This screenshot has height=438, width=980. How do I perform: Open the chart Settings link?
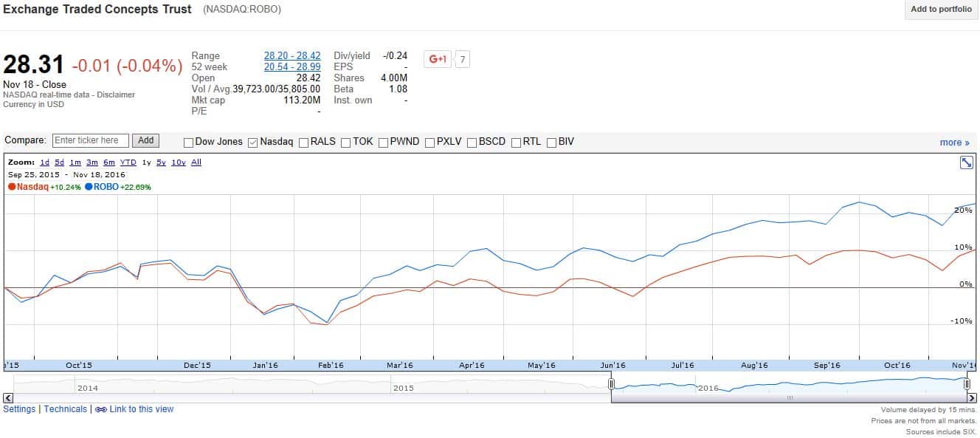coord(19,409)
